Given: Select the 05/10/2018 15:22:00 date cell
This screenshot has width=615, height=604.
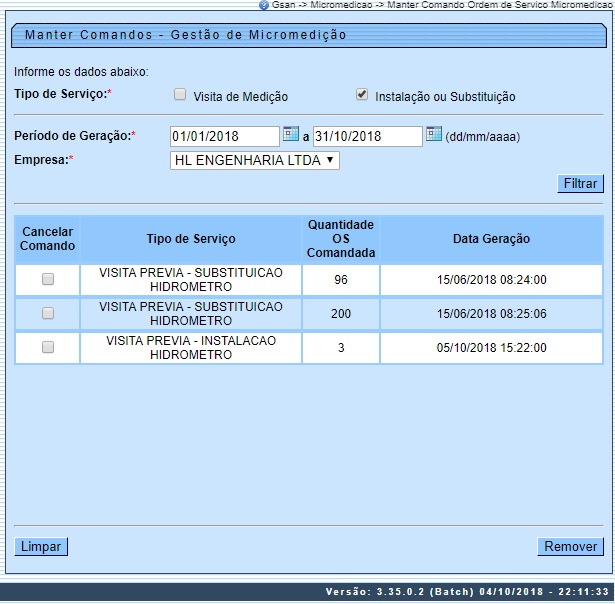Looking at the screenshot, I should (491, 347).
